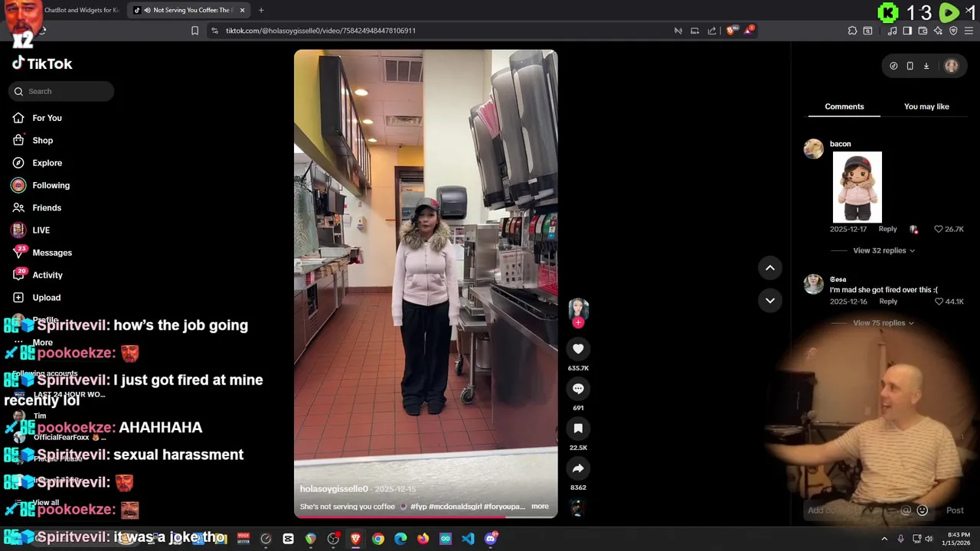View site information icon next to URL
The width and height of the screenshot is (980, 551).
(214, 31)
